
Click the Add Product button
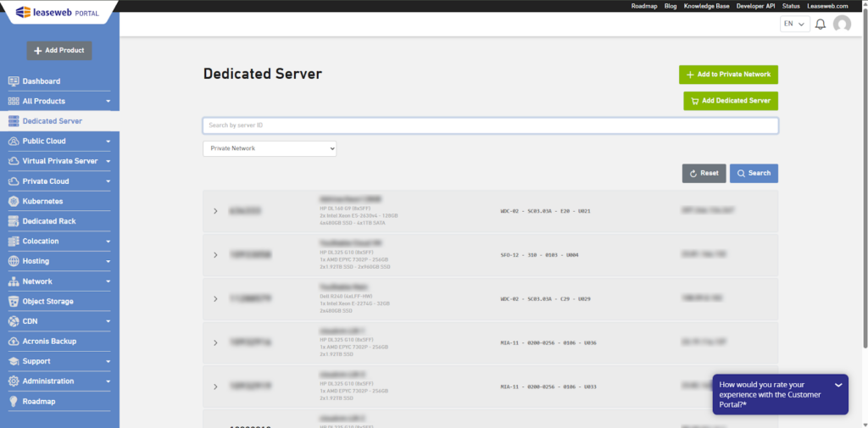click(59, 50)
